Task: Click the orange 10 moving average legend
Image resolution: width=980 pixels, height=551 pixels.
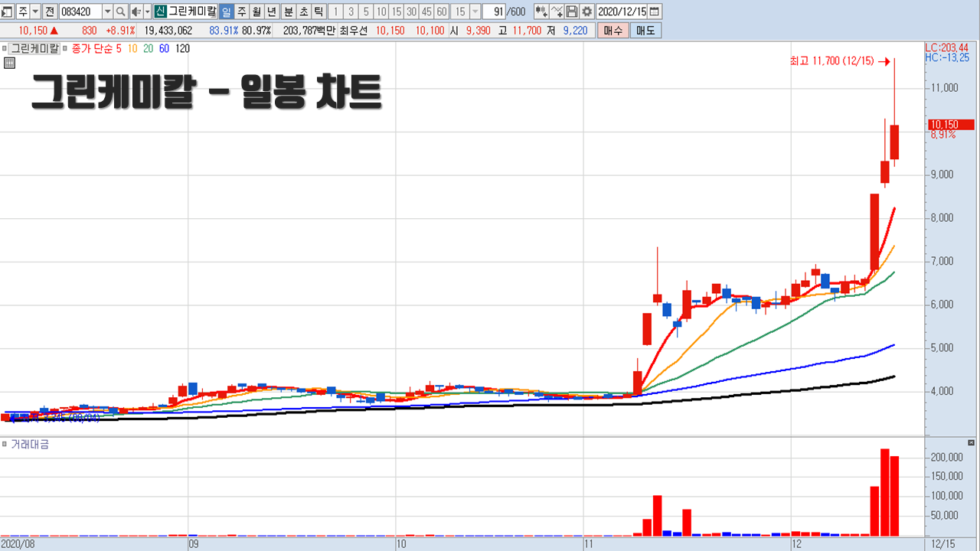Action: 132,48
